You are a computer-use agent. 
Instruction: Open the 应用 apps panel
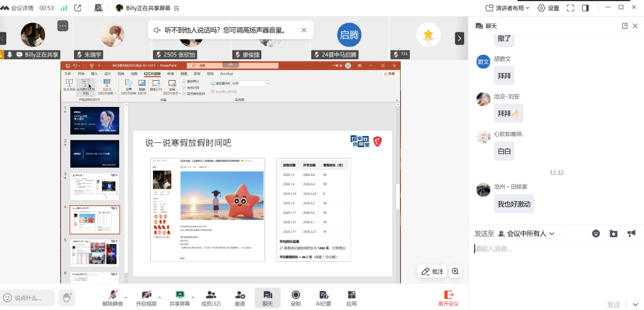pos(351,297)
